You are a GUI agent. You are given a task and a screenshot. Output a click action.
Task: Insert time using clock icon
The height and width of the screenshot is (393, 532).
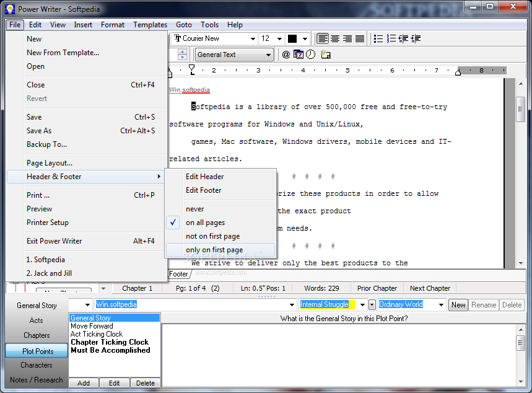pyautogui.click(x=310, y=55)
